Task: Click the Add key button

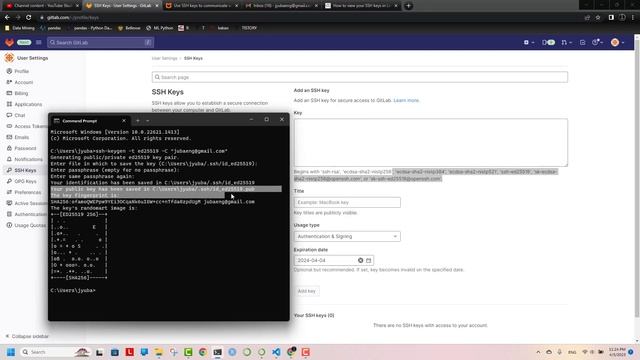Action: point(307,291)
